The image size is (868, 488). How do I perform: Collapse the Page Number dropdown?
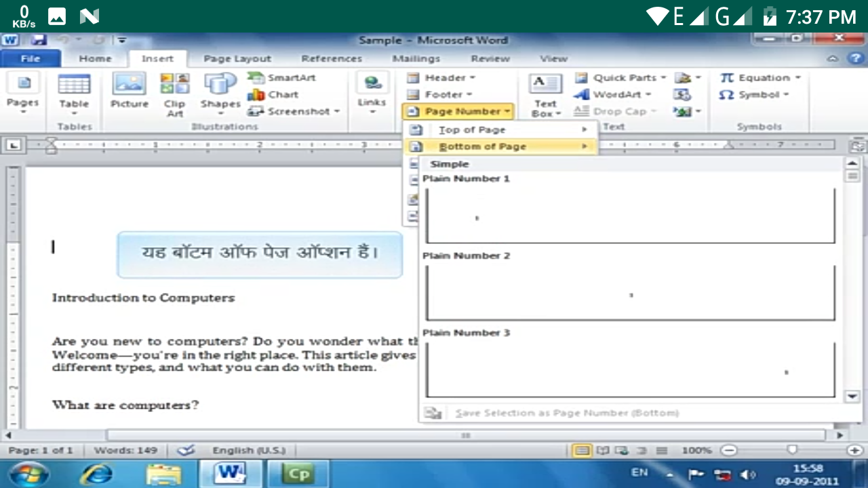[458, 111]
